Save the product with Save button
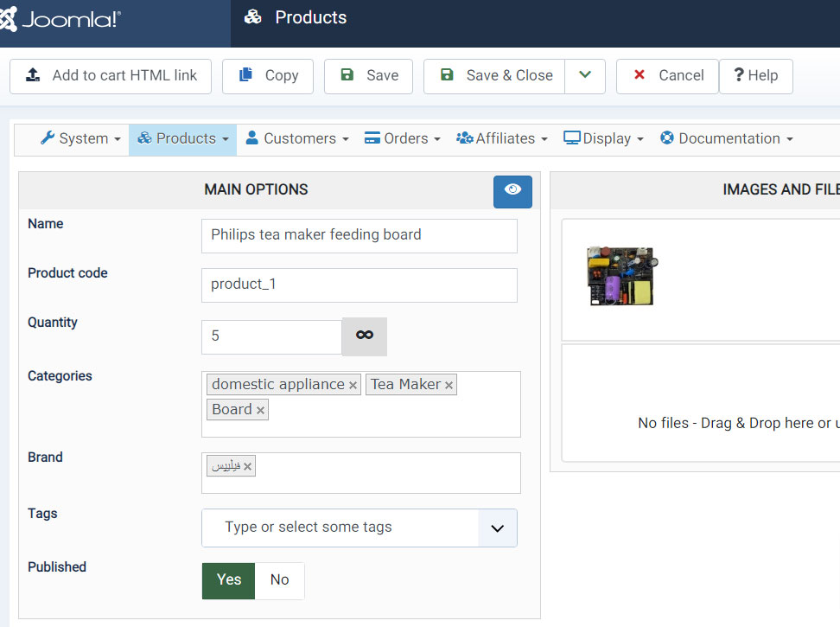The height and width of the screenshot is (627, 840). coord(368,76)
